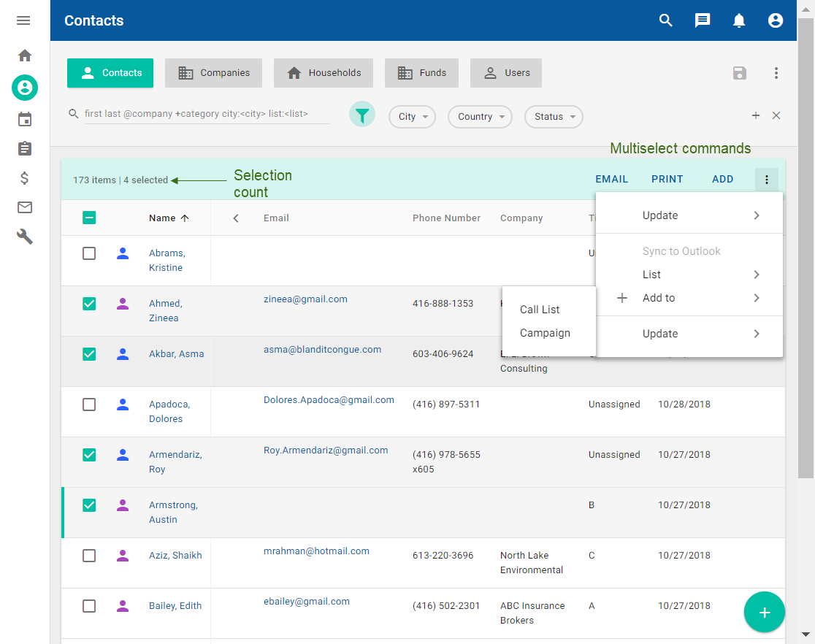Screen dimensions: 815x644
Task: Click the green filter funnel icon
Action: pyautogui.click(x=361, y=115)
